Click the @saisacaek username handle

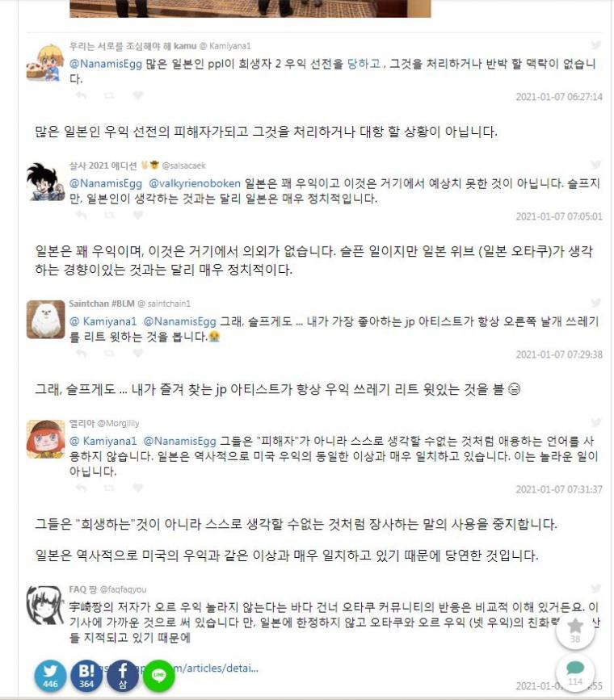pos(183,166)
